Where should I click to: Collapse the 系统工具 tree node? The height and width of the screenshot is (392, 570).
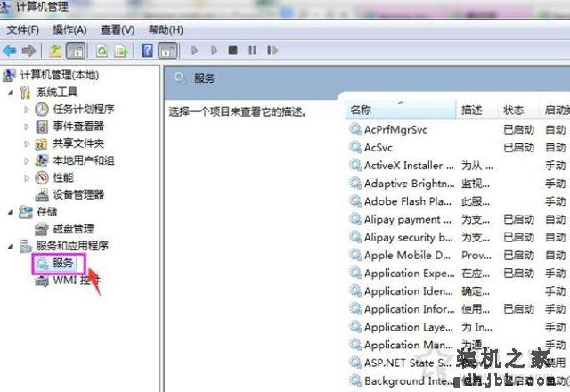(11, 93)
